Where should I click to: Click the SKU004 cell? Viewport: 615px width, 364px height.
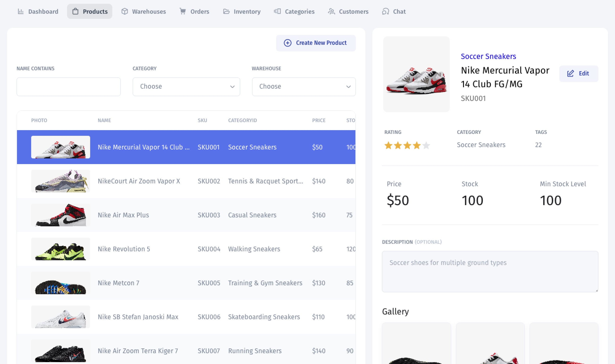tap(209, 249)
